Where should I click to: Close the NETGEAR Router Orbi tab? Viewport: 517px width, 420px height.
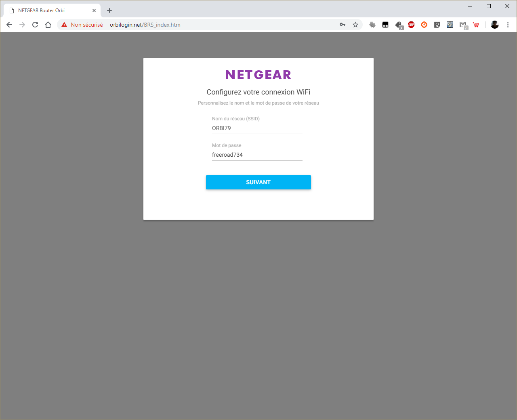coord(94,10)
